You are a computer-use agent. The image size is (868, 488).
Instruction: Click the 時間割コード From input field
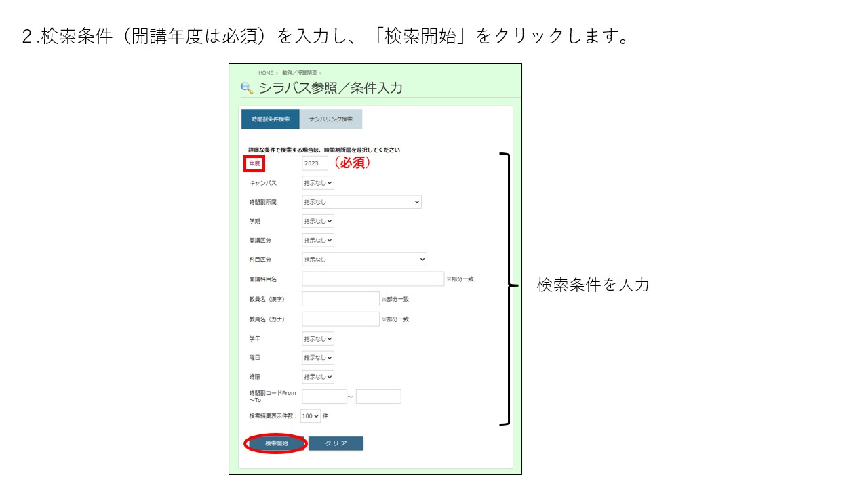click(x=325, y=396)
